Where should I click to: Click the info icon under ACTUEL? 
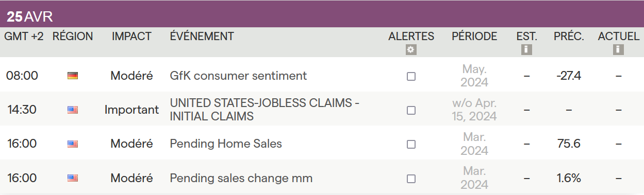[618, 50]
